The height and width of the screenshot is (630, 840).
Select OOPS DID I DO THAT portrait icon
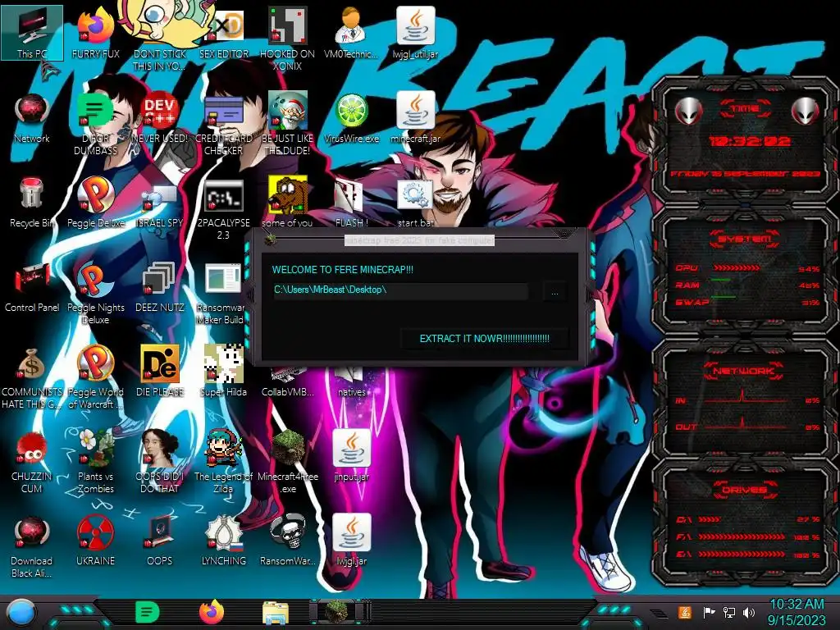pyautogui.click(x=160, y=462)
